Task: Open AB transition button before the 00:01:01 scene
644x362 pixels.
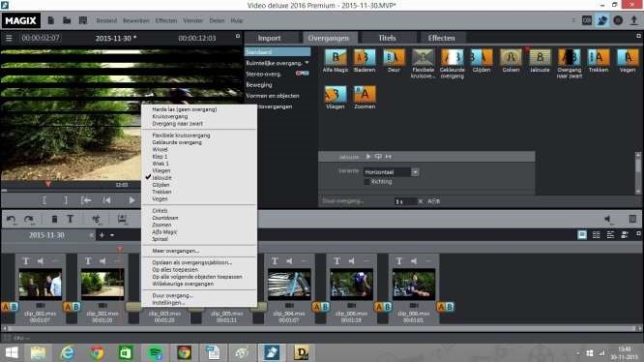Action: [383, 307]
